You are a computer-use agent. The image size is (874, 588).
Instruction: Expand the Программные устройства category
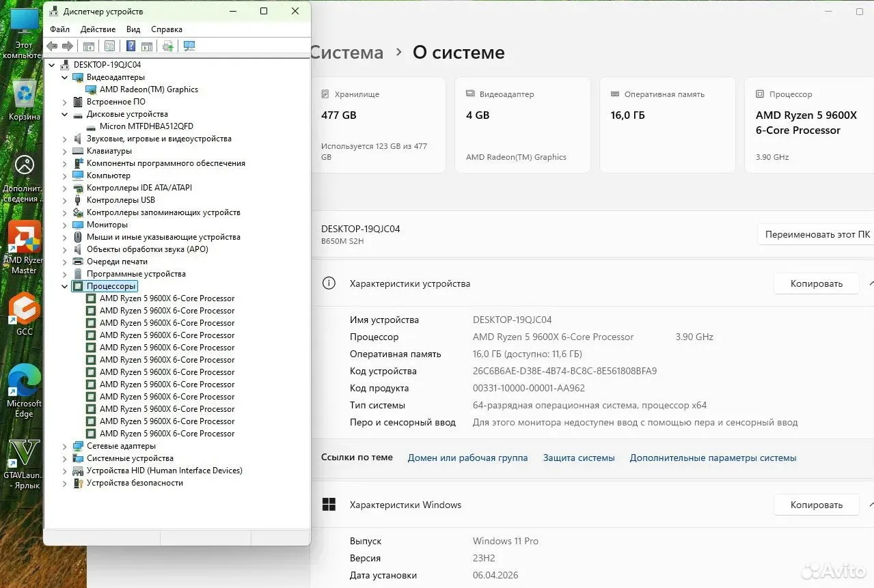pyautogui.click(x=65, y=274)
